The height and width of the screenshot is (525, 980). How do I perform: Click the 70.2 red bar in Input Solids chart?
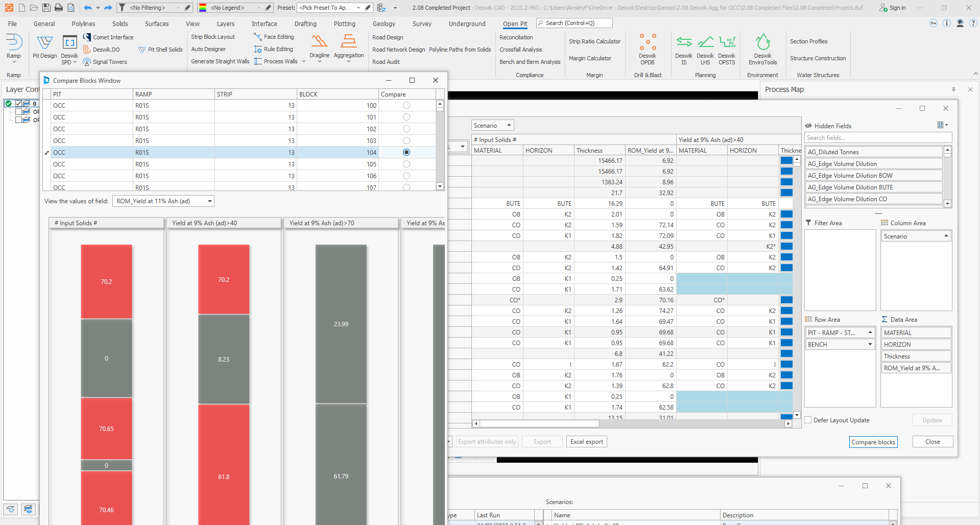coord(106,281)
